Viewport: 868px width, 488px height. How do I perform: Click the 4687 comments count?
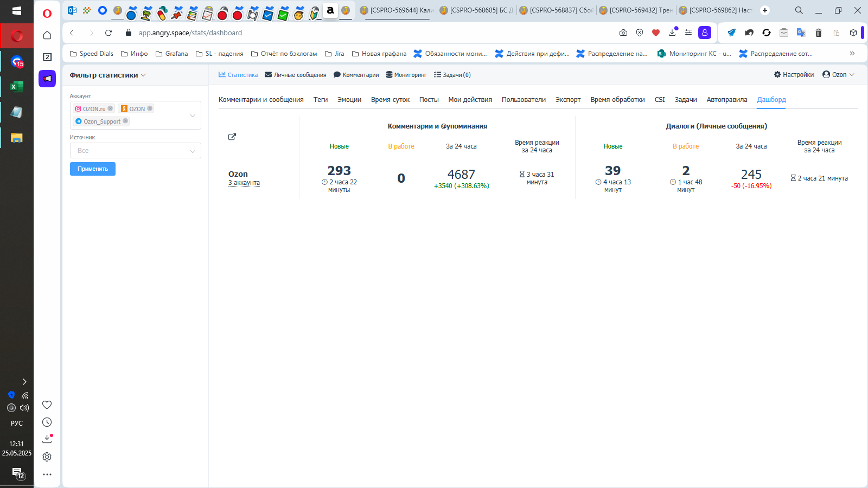(x=461, y=175)
